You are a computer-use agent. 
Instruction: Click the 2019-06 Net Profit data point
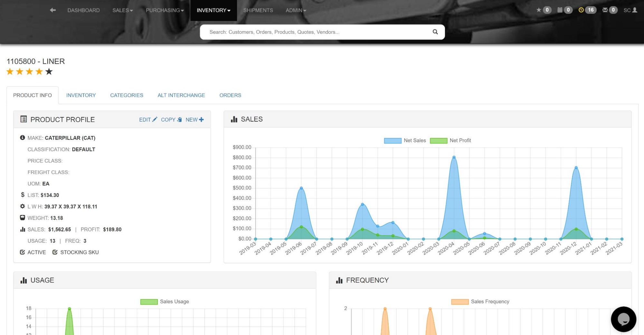pos(301,227)
